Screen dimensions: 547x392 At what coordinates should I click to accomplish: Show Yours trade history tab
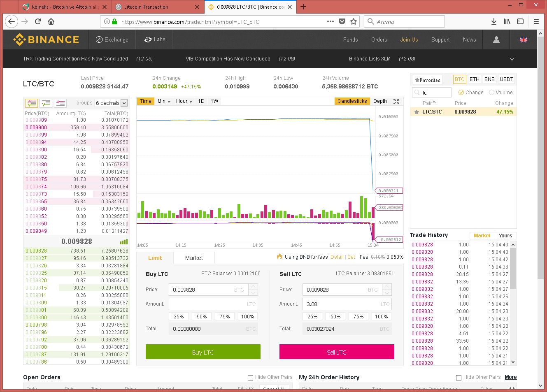point(505,236)
